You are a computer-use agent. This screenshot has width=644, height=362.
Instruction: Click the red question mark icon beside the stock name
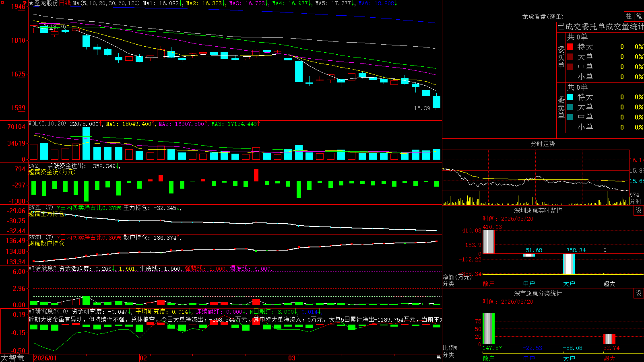pos(25,3)
